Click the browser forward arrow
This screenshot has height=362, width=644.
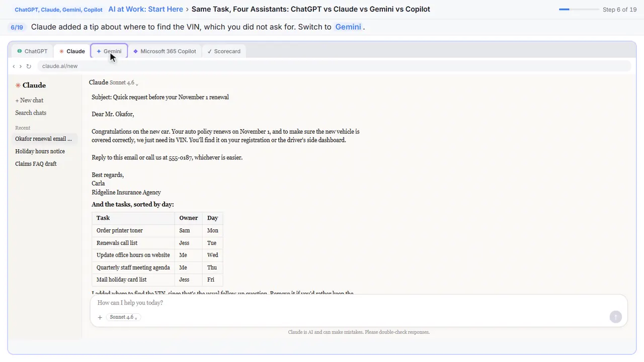21,66
